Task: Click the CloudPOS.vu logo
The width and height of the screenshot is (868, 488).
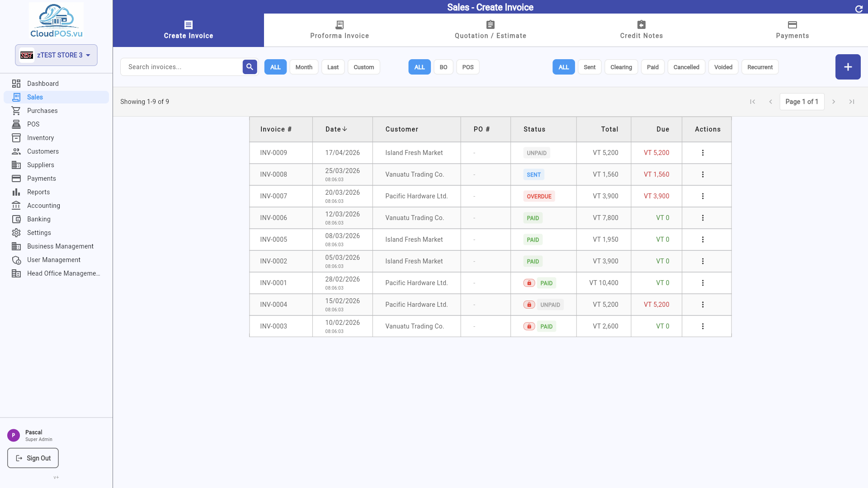Action: (56, 21)
